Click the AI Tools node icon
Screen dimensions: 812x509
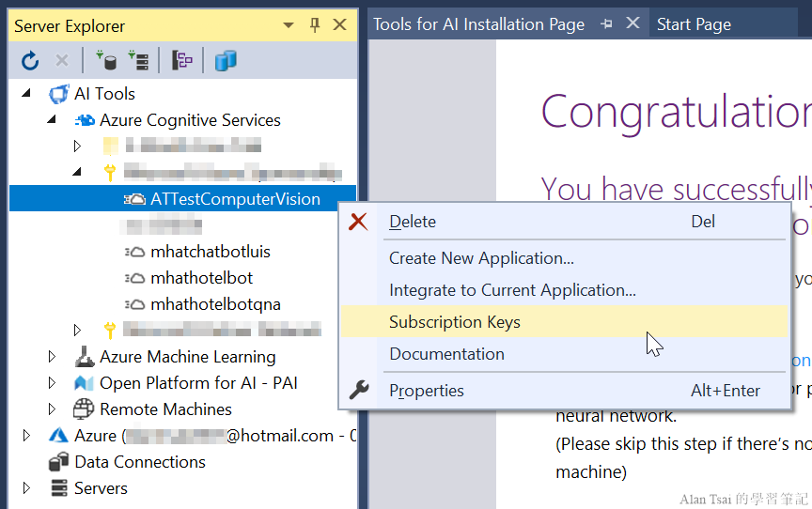pos(58,94)
